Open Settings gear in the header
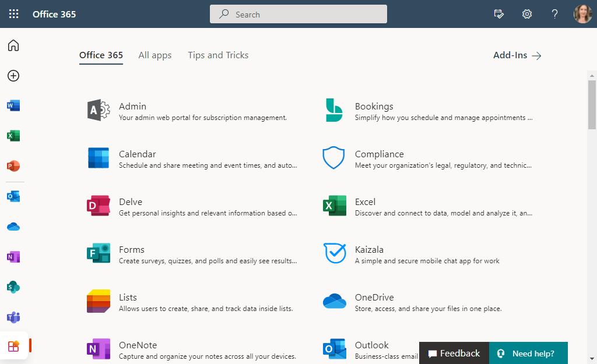The width and height of the screenshot is (597, 364). 527,14
